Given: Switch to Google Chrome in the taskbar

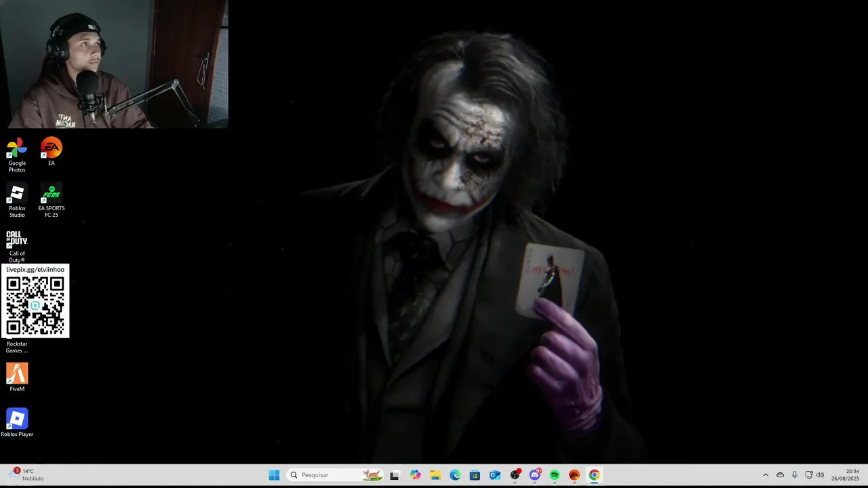Looking at the screenshot, I should tap(594, 475).
